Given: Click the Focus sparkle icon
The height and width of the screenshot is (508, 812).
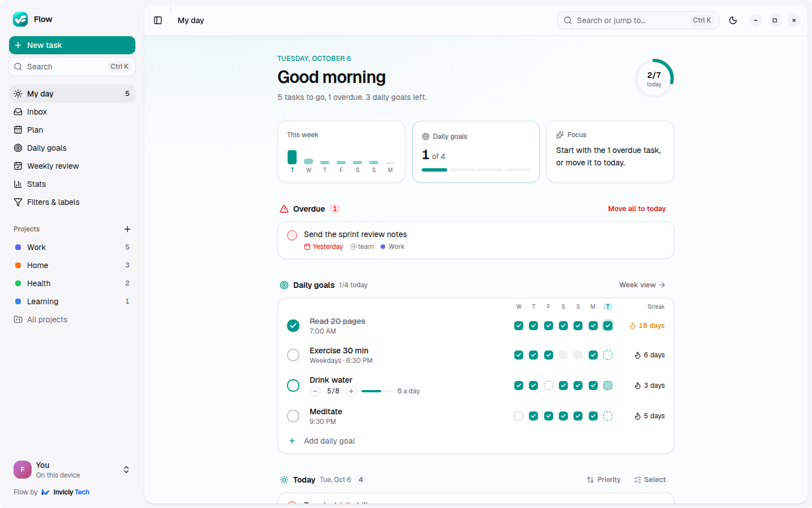Looking at the screenshot, I should click(560, 135).
